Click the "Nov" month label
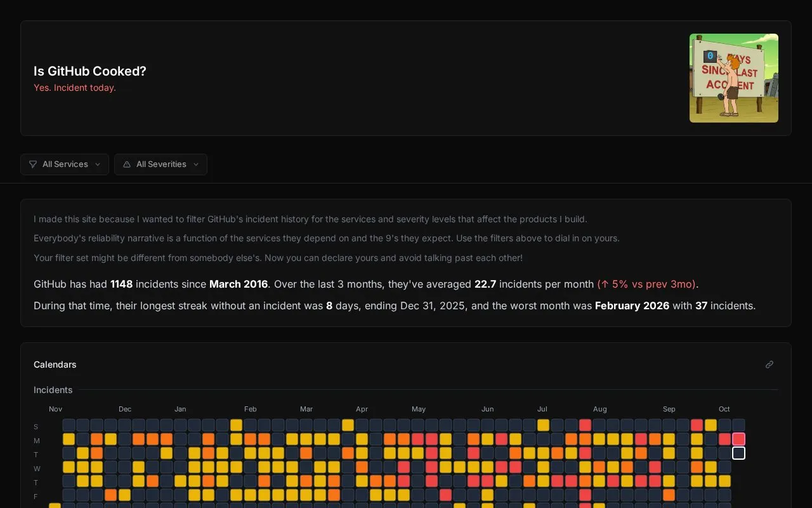 (56, 409)
